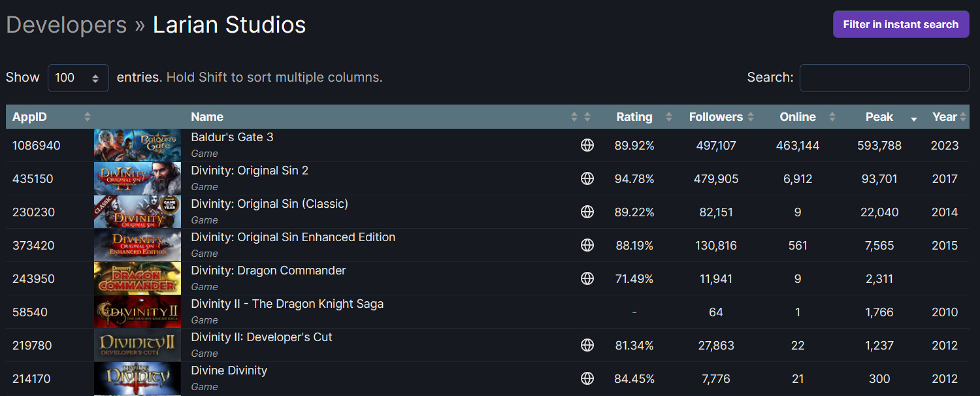This screenshot has height=396, width=980.
Task: Open the entries count dropdown showing 100
Action: [78, 78]
